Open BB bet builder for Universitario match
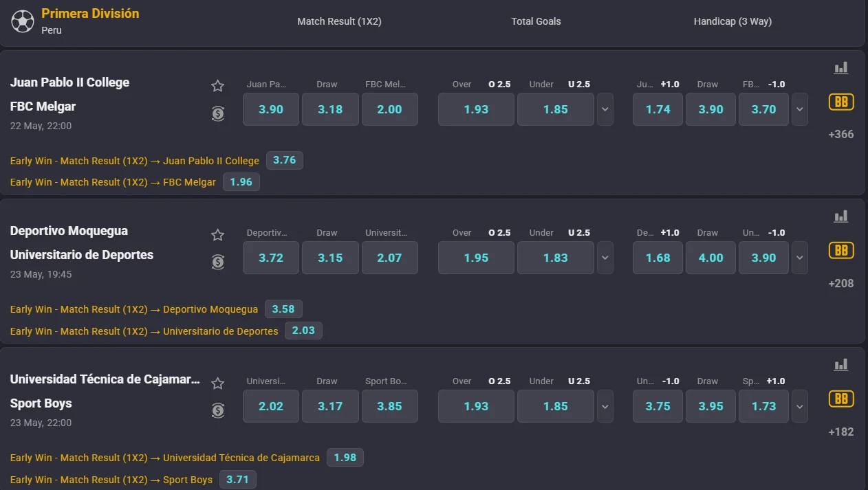This screenshot has height=490, width=868. [x=841, y=250]
